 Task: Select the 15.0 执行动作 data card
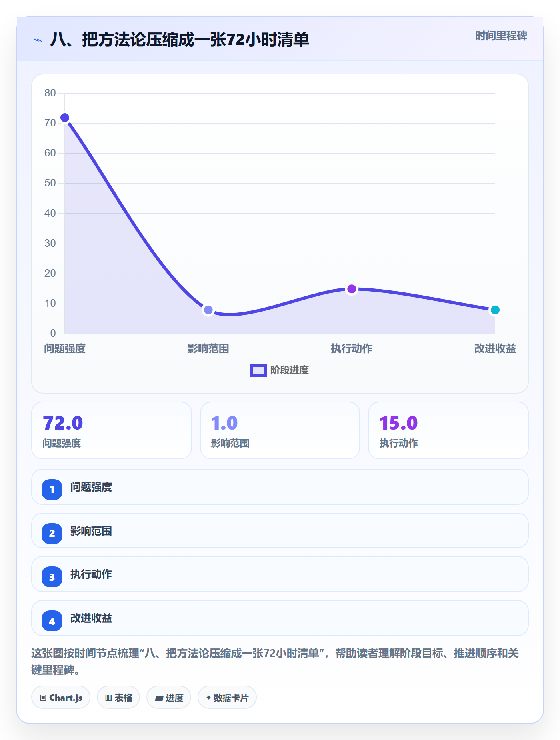click(x=448, y=430)
